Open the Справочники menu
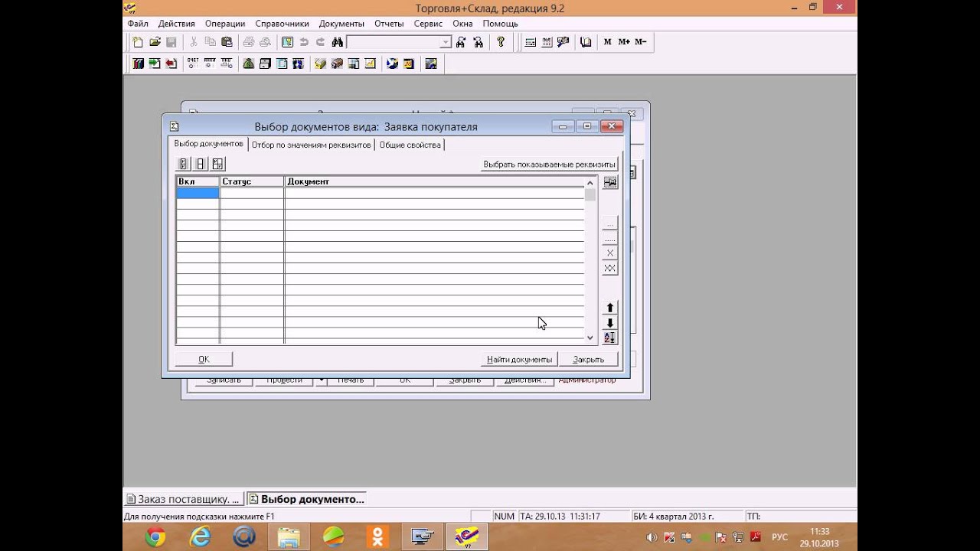Screen dimensions: 980x551 tap(283, 24)
